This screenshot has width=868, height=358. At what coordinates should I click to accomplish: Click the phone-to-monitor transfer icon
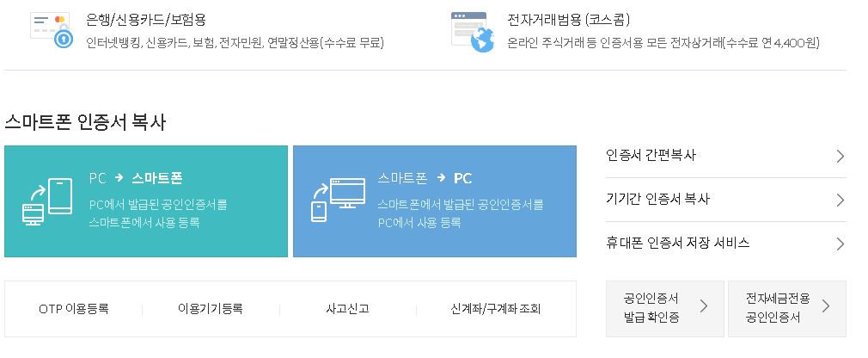tap(339, 200)
